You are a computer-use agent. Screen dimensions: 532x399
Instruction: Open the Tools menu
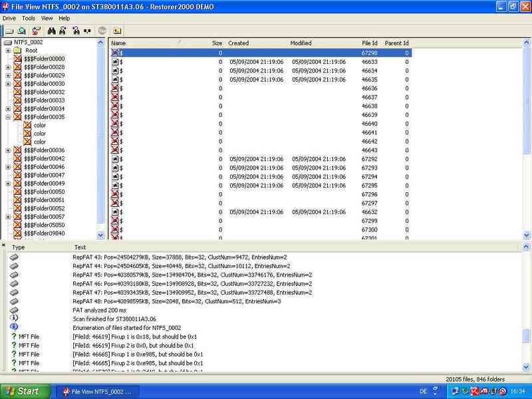[29, 19]
